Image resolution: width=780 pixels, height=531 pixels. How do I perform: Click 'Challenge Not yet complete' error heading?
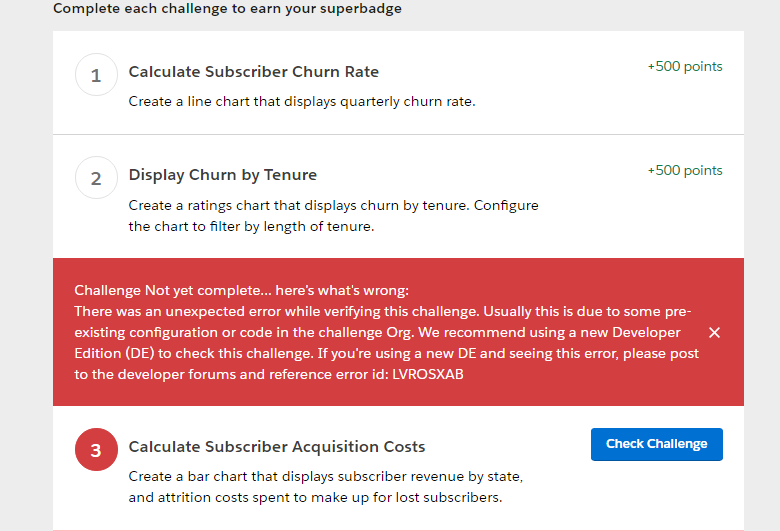[x=241, y=291]
